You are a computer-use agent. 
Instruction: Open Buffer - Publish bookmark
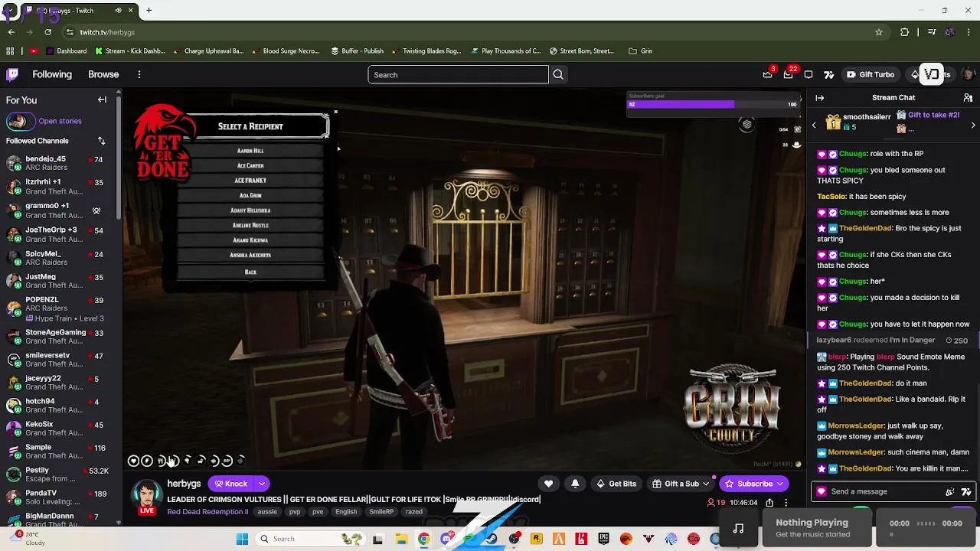point(357,51)
